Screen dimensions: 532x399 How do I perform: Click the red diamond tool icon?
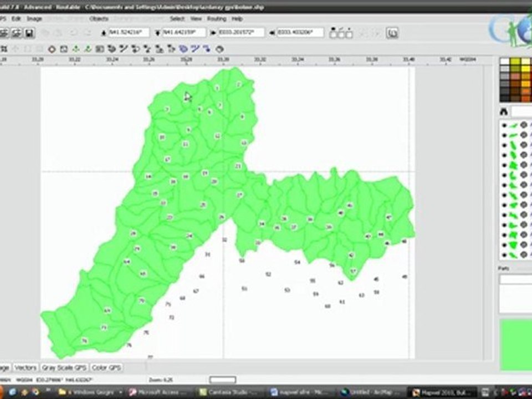pos(52,49)
